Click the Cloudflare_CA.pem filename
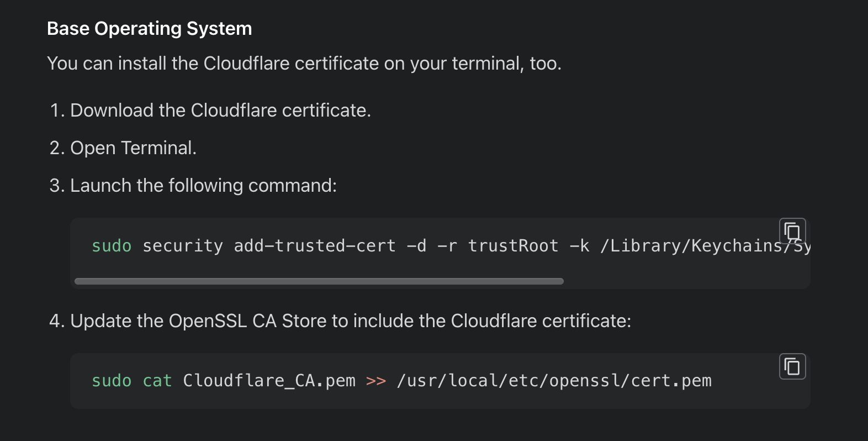868x441 pixels. pos(269,380)
